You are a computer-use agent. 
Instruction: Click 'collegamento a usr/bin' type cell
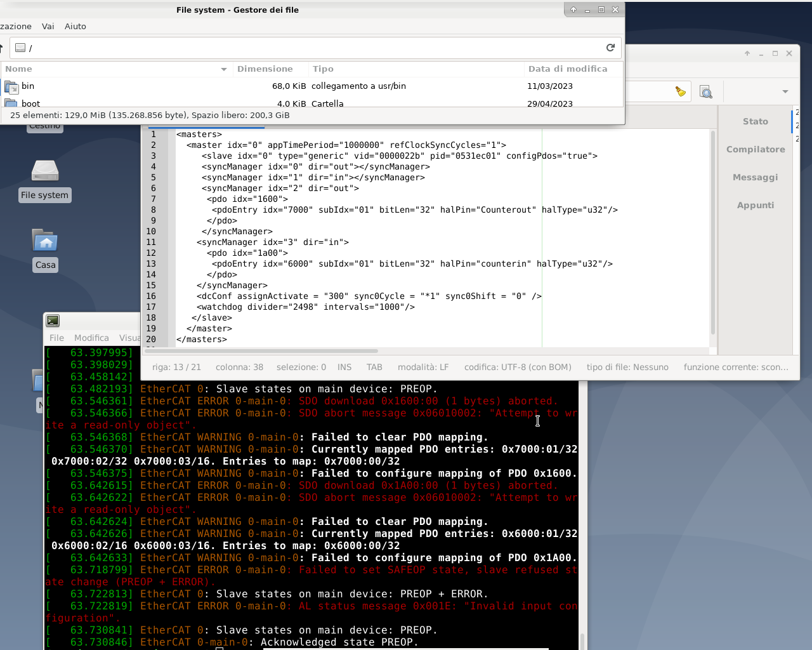click(x=358, y=86)
